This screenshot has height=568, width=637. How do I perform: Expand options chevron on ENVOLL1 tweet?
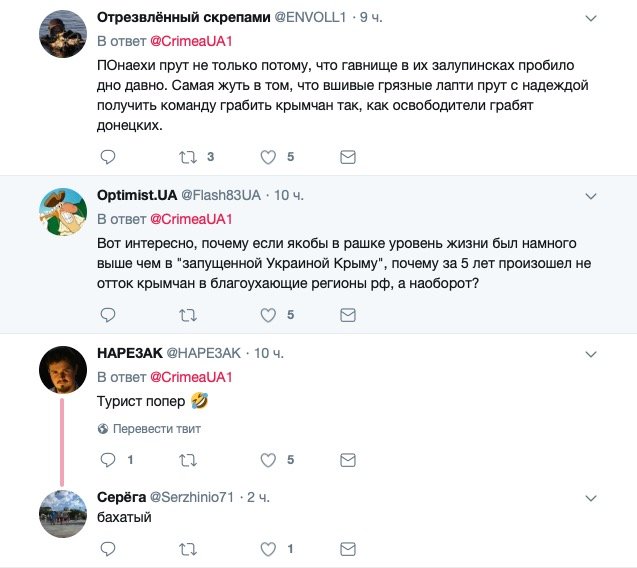591,18
